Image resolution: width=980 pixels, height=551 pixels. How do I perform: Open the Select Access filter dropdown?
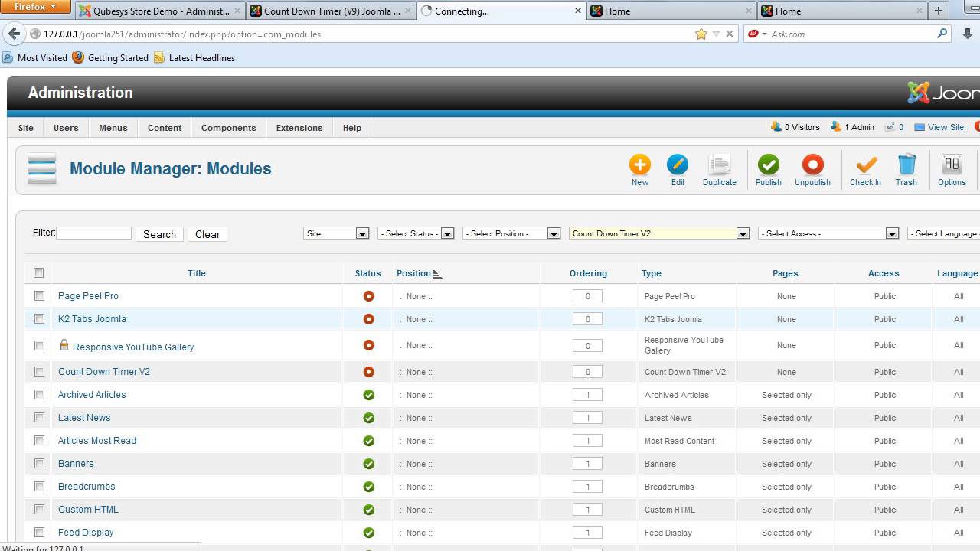point(828,233)
